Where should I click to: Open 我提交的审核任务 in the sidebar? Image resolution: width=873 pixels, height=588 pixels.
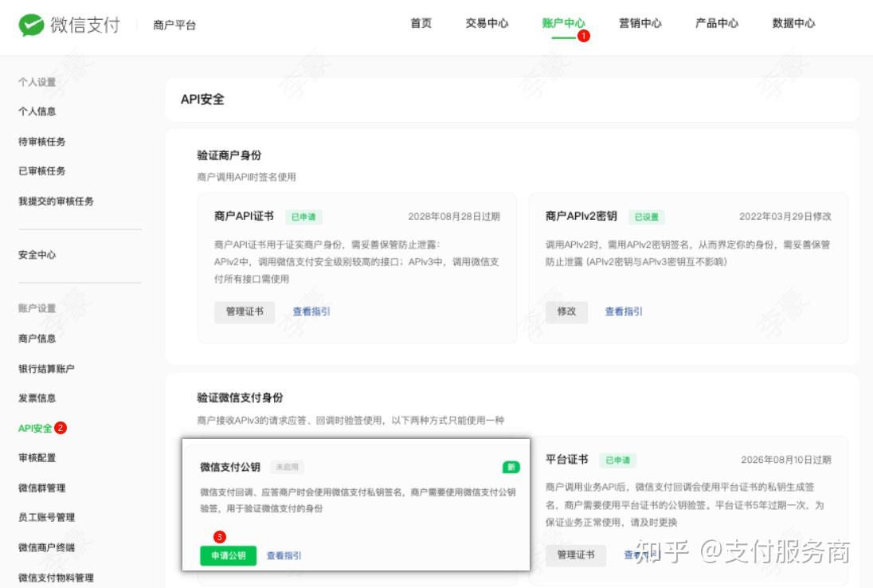[x=56, y=201]
